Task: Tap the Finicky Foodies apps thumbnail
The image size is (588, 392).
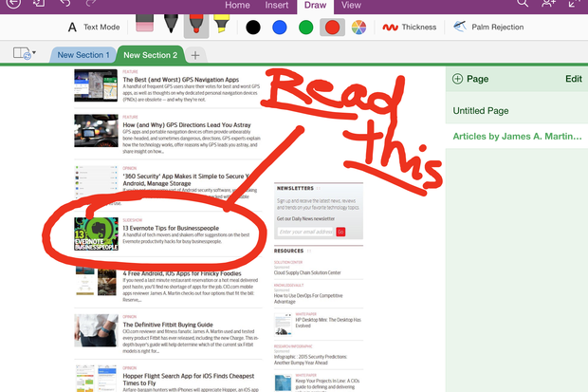Action: 96,282
